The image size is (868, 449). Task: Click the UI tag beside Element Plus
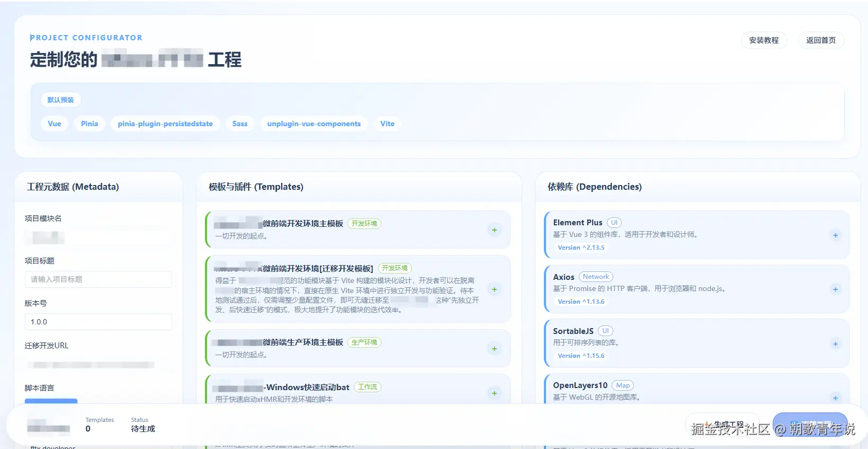click(614, 223)
